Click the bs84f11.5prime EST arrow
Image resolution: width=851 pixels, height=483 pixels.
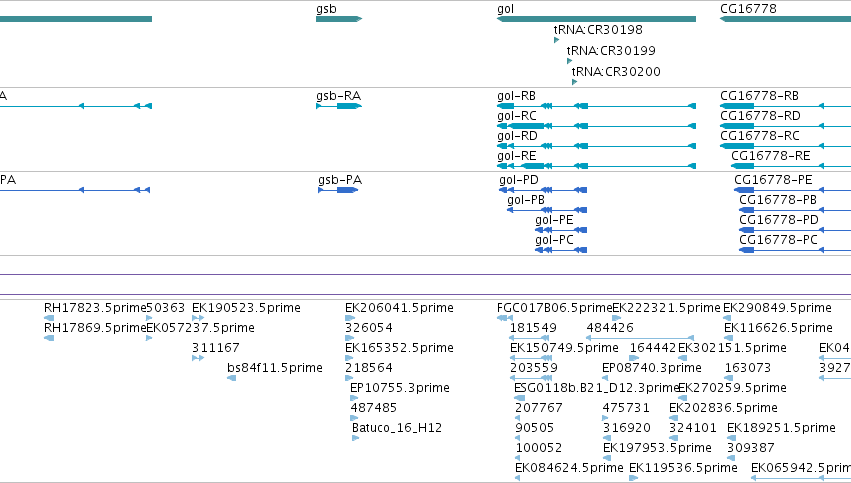click(x=231, y=378)
